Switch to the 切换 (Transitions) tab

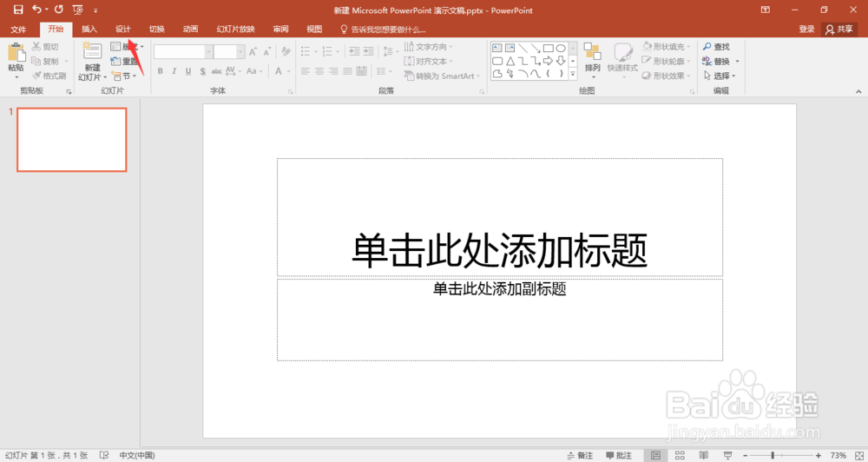coord(156,30)
